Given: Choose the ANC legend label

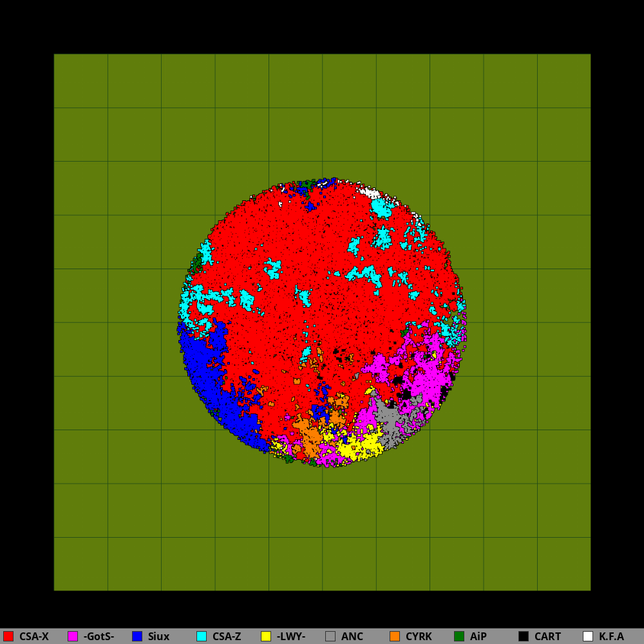Looking at the screenshot, I should pos(352,636).
